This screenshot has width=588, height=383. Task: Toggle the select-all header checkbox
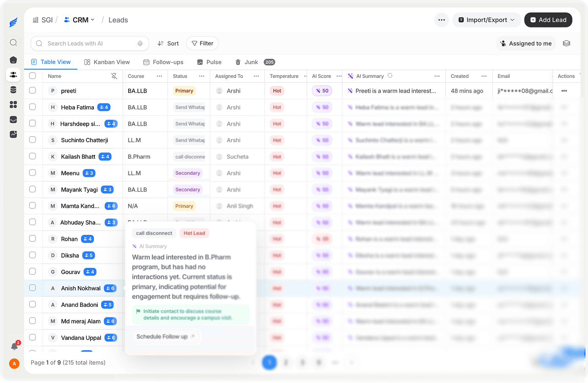(x=33, y=76)
